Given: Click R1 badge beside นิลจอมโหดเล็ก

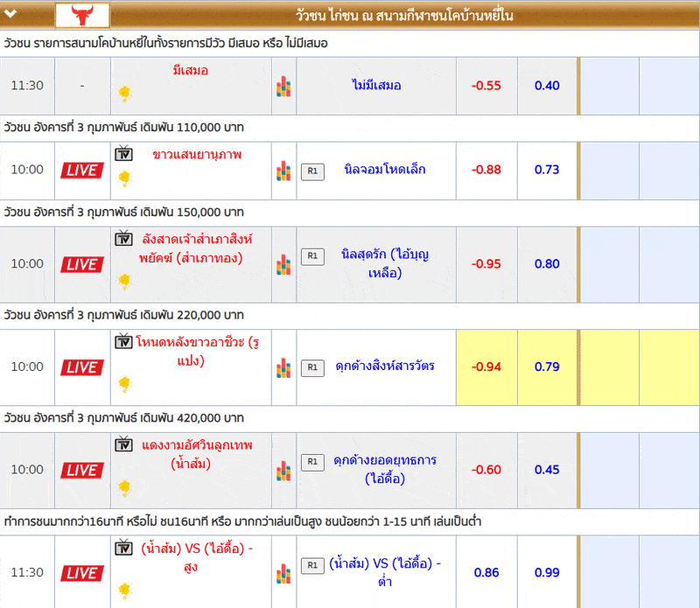Looking at the screenshot, I should pos(312,171).
